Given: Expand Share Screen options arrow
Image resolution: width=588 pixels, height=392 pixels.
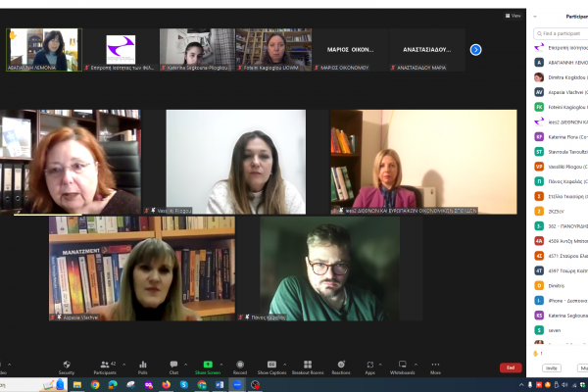Looking at the screenshot, I should pos(221,365).
